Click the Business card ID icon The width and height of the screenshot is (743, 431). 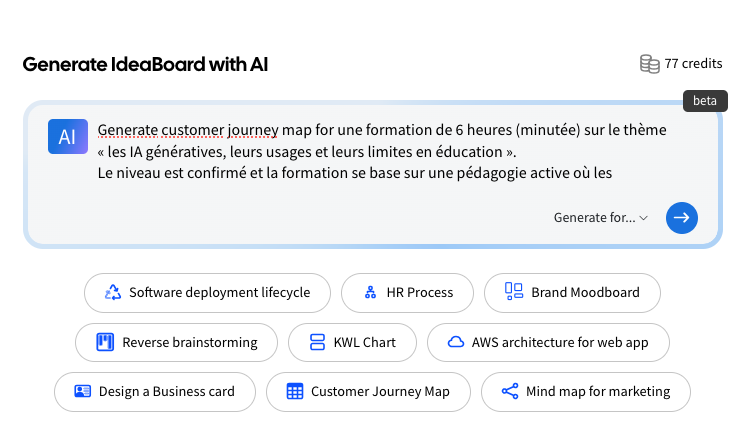[x=83, y=392]
